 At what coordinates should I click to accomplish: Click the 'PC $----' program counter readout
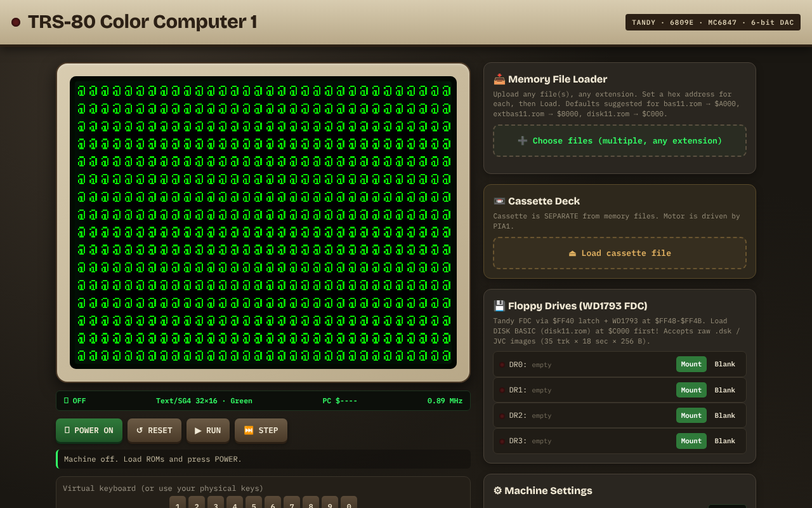click(340, 401)
